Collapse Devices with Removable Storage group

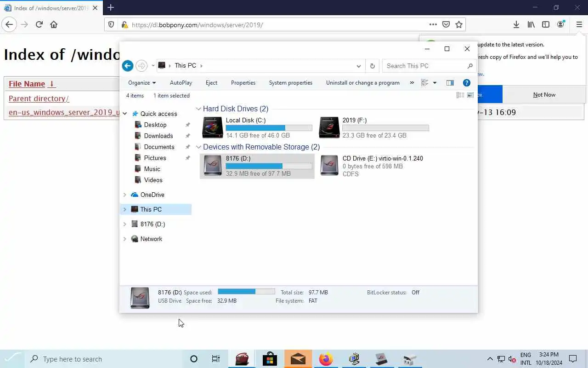tap(198, 147)
